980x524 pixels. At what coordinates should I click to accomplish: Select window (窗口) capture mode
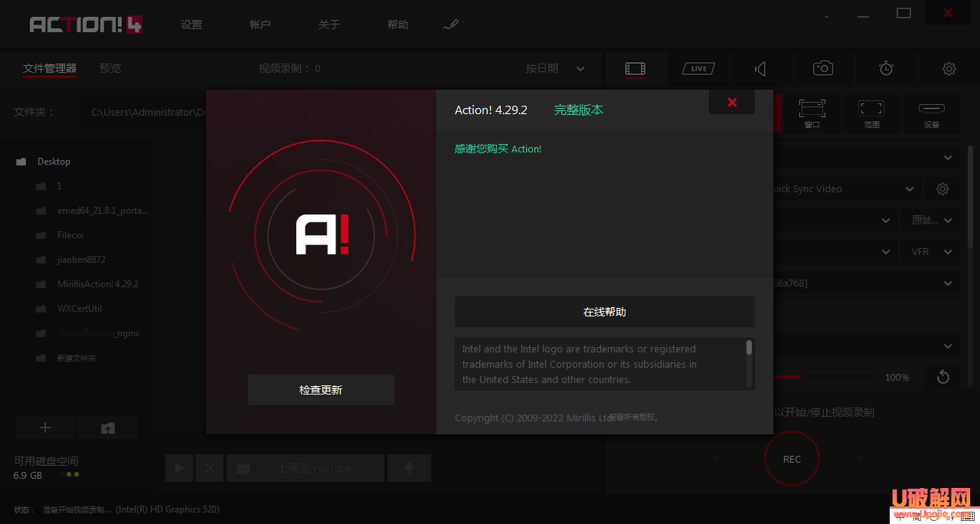[x=812, y=113]
